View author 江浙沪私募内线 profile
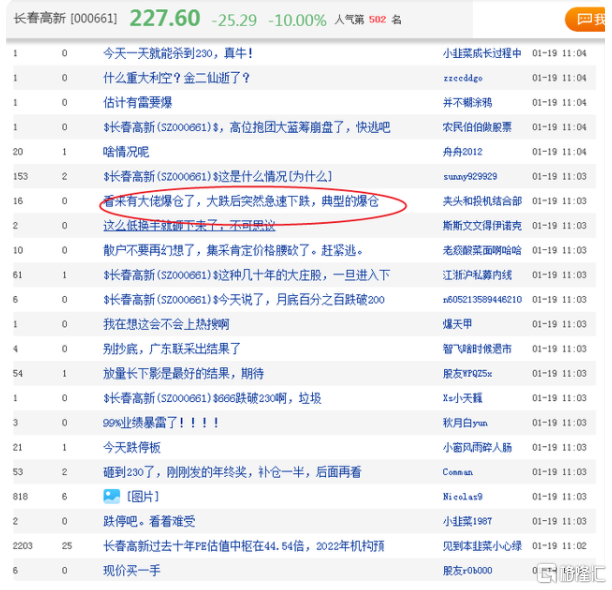This screenshot has width=612, height=590. (477, 275)
